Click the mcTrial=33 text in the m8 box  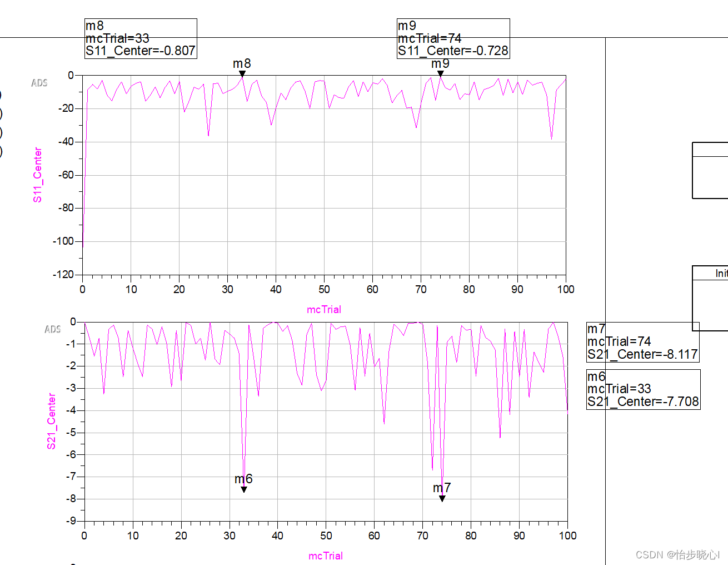tap(117, 38)
